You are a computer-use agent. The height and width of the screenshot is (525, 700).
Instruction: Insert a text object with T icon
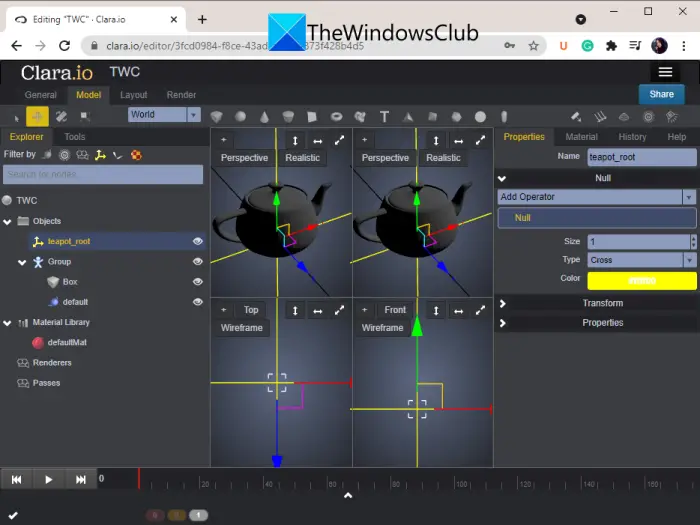click(384, 117)
